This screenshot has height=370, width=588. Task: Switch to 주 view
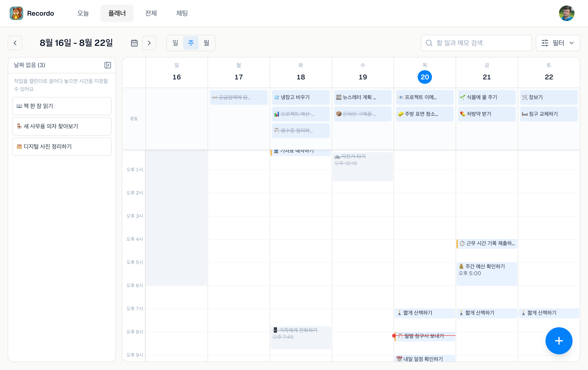[x=191, y=43]
